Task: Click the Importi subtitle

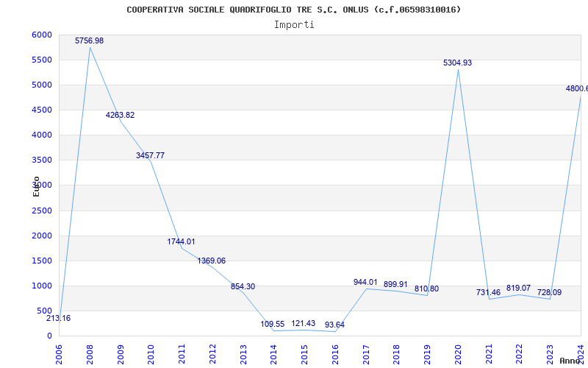Action: (294, 25)
